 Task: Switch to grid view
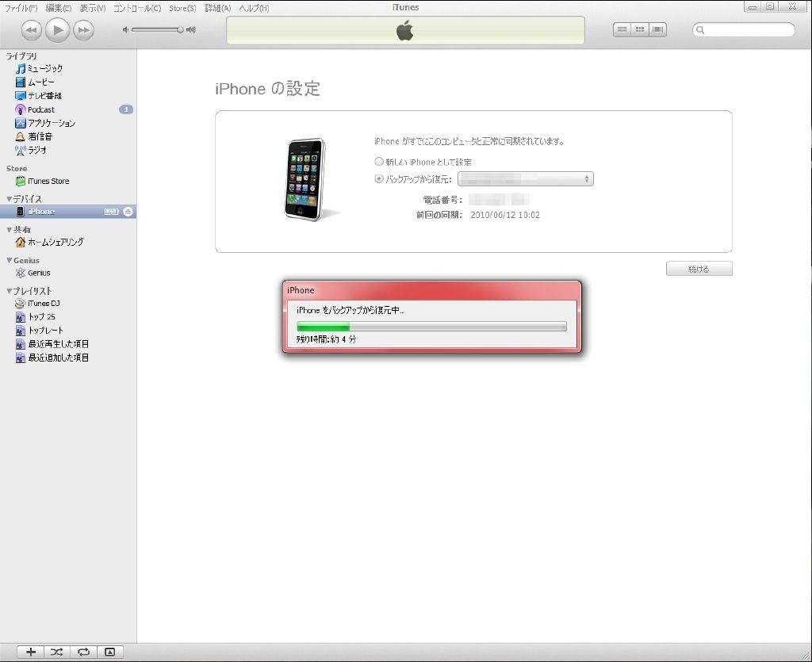pos(640,29)
